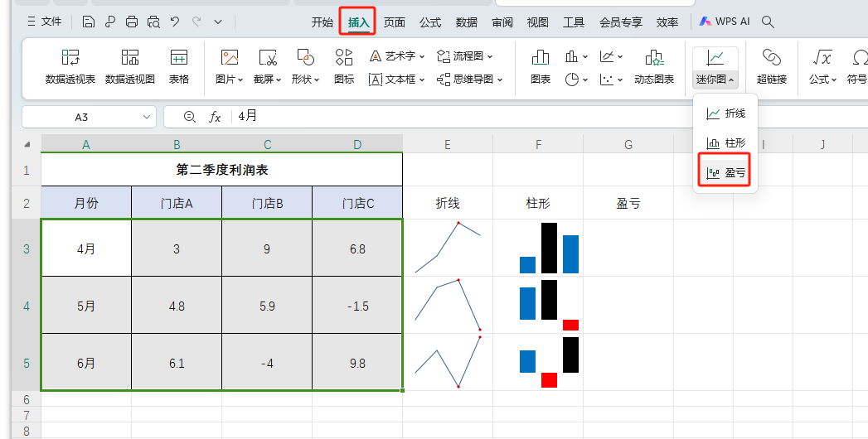The height and width of the screenshot is (439, 868).
Task: Choose 盈亏 sparkline from the menu
Action: point(725,173)
